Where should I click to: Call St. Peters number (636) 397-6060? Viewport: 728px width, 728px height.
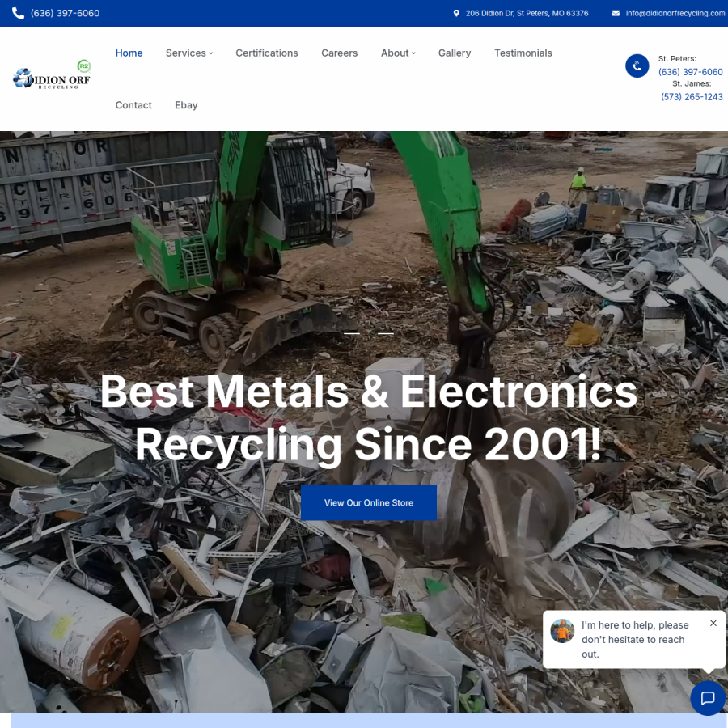691,72
